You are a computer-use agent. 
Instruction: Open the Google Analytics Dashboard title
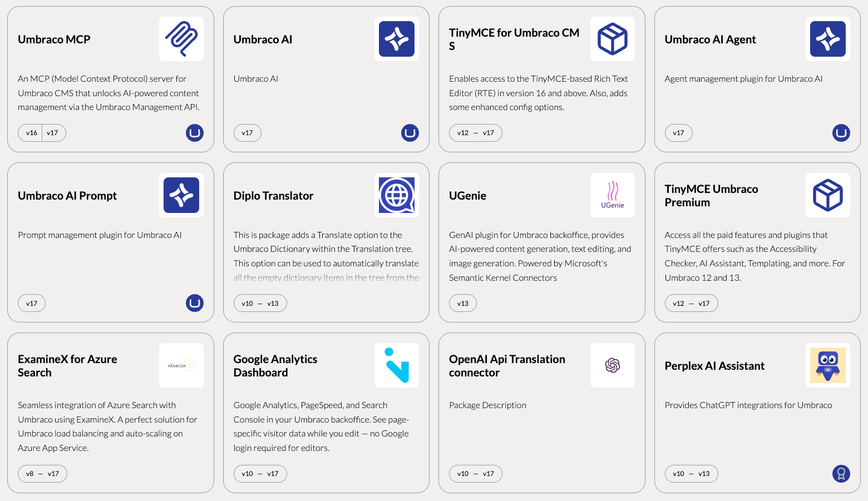[x=275, y=366]
